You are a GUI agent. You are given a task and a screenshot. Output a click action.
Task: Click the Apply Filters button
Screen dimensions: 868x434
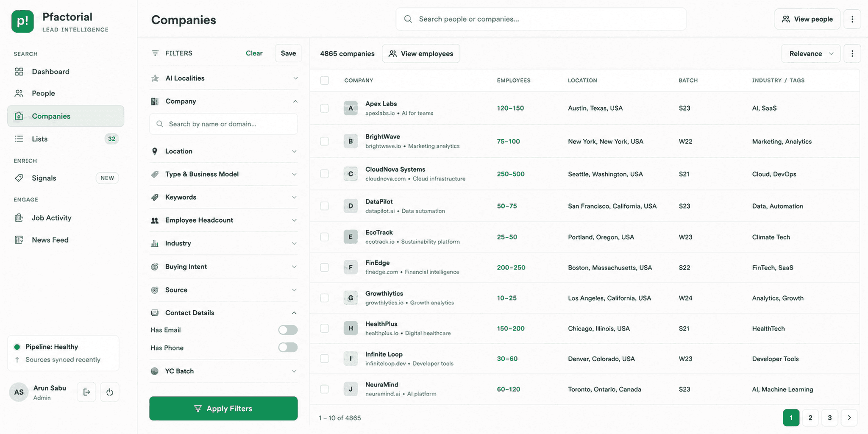pyautogui.click(x=223, y=409)
